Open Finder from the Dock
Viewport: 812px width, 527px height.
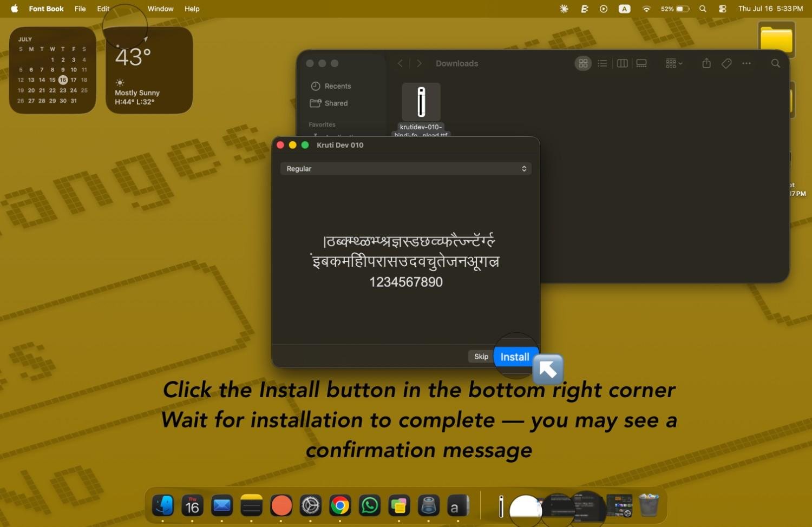pyautogui.click(x=163, y=506)
